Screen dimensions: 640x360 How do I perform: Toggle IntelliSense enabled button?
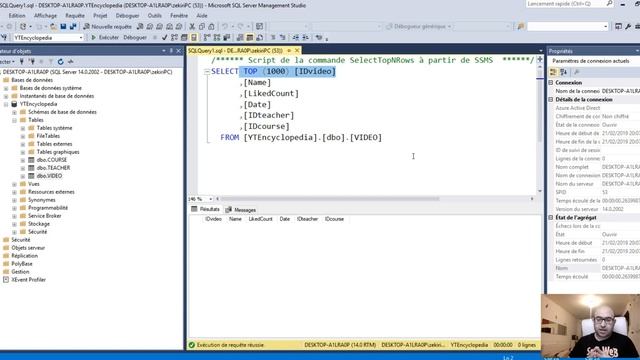[194, 38]
